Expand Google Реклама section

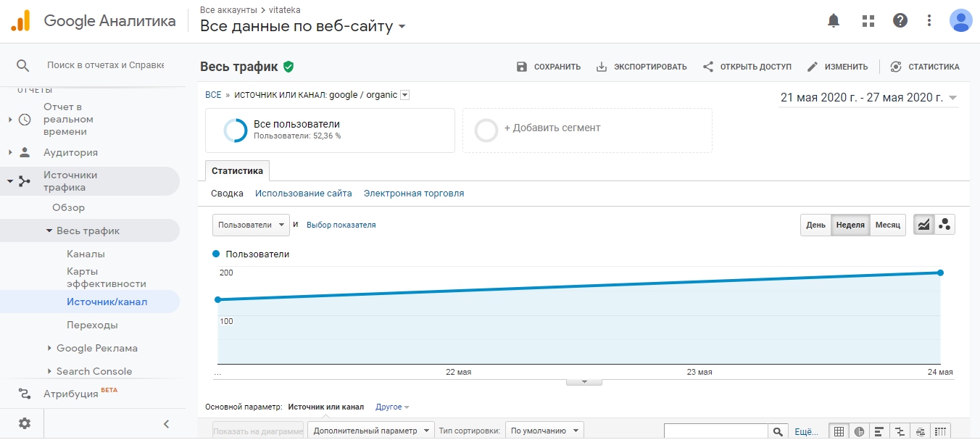(49, 348)
